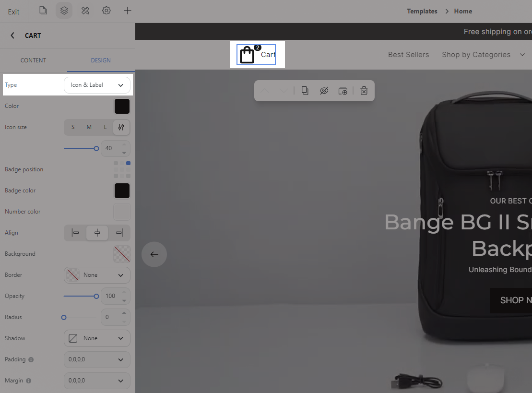Switch to the CONTENT tab
The width and height of the screenshot is (532, 393).
(33, 60)
